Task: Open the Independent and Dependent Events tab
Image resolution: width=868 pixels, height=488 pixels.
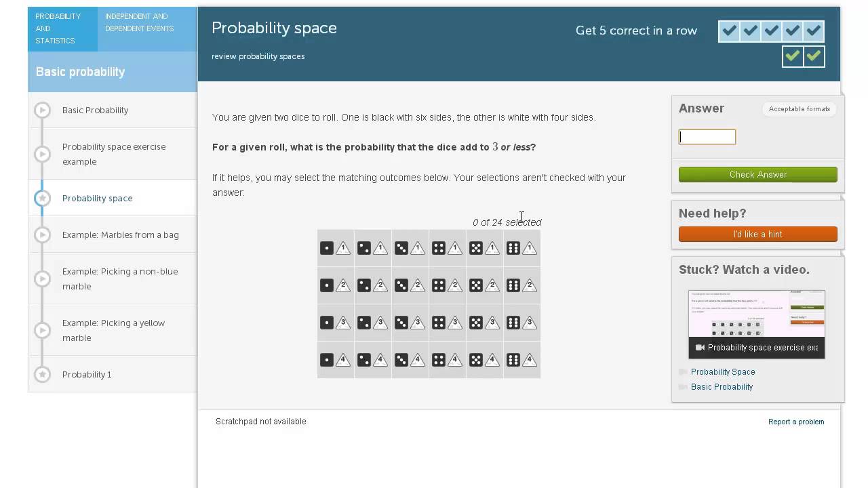Action: coord(140,22)
